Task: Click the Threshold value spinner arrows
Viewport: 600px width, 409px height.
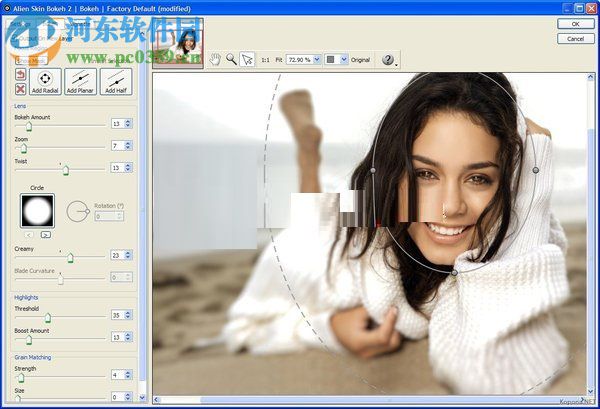Action: [x=128, y=315]
